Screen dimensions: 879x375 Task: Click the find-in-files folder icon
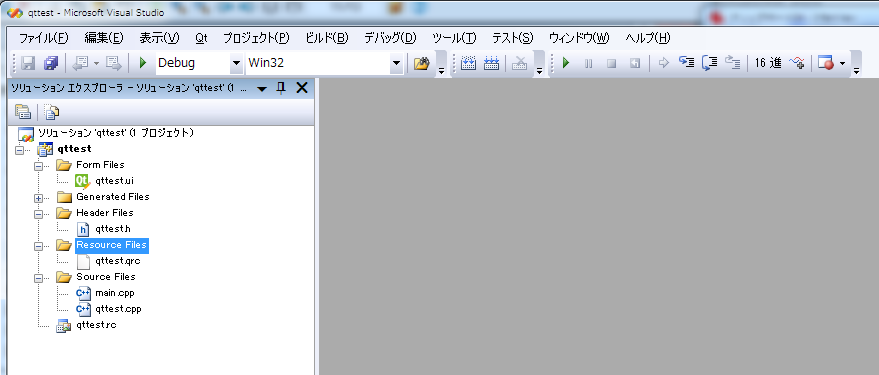click(x=421, y=63)
